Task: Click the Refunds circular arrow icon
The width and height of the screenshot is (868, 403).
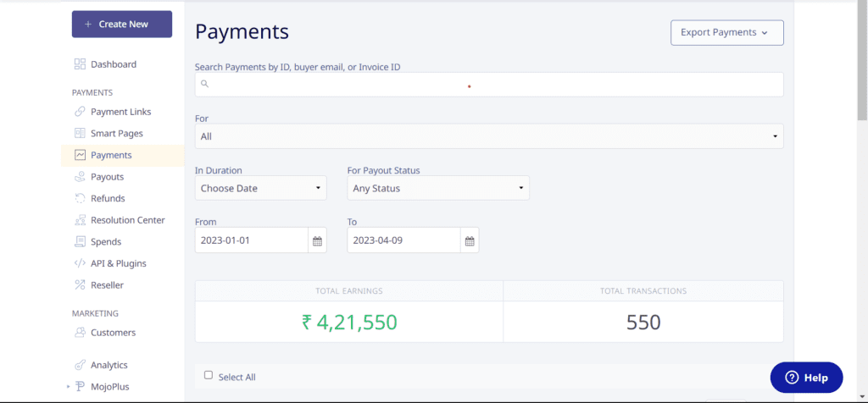Action: pos(80,199)
